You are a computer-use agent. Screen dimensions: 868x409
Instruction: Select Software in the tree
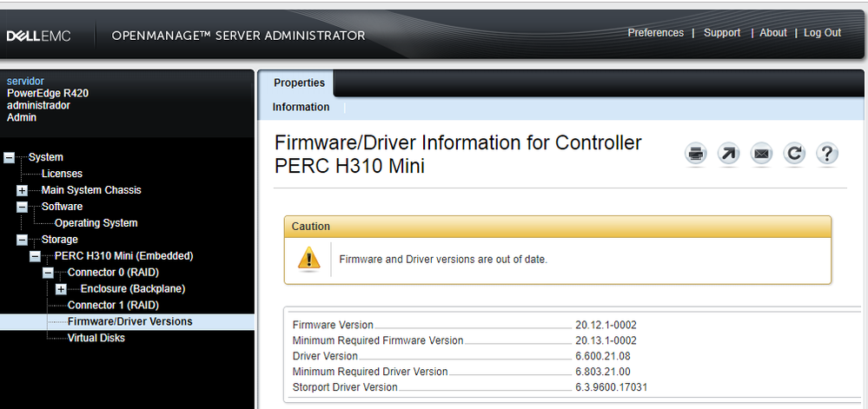62,207
